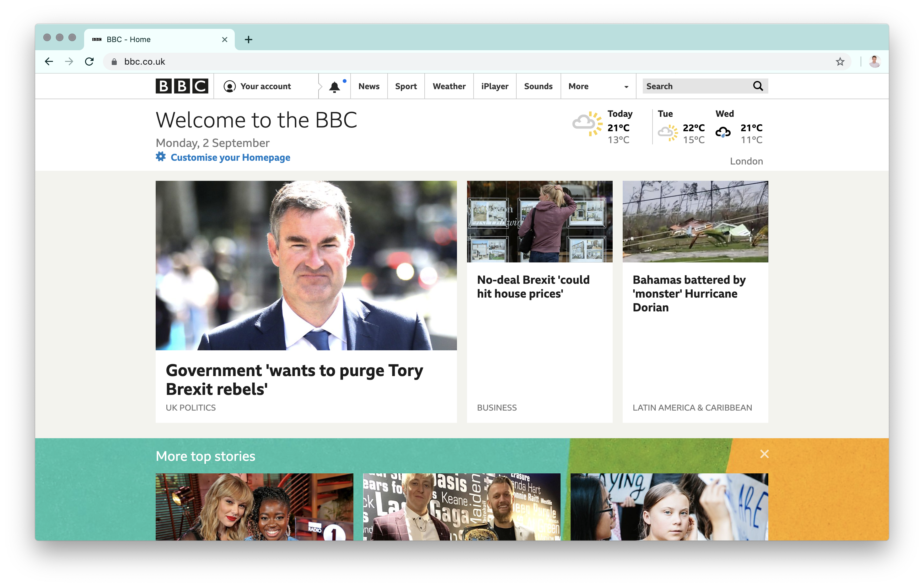Click the Today forecast label
Viewport: 924px width, 587px height.
tap(620, 114)
